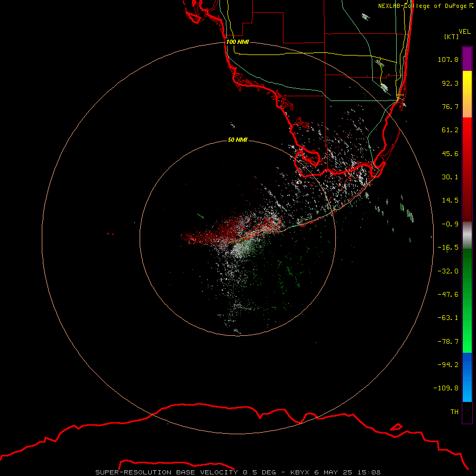Click the VEL legend title
This screenshot has width=476, height=476.
(464, 32)
